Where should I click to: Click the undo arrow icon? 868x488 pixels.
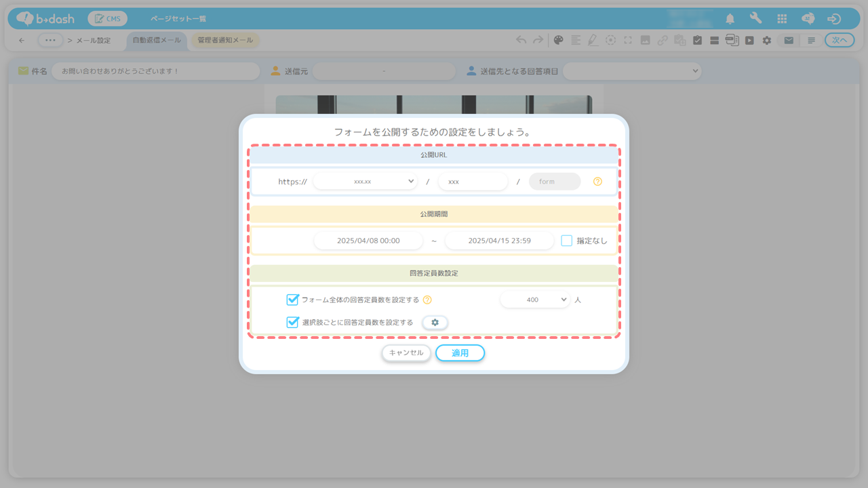pos(521,40)
